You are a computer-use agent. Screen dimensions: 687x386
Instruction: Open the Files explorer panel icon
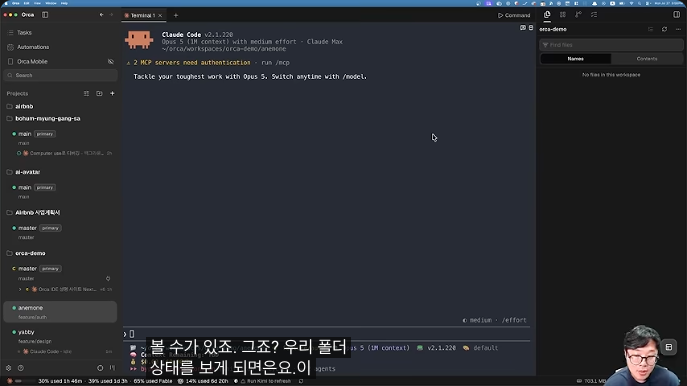(x=547, y=14)
